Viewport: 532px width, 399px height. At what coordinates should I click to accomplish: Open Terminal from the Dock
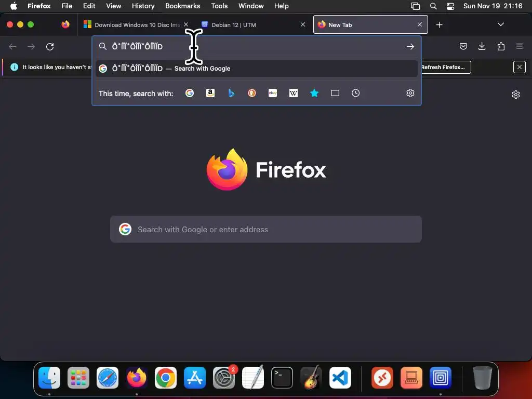click(x=282, y=377)
